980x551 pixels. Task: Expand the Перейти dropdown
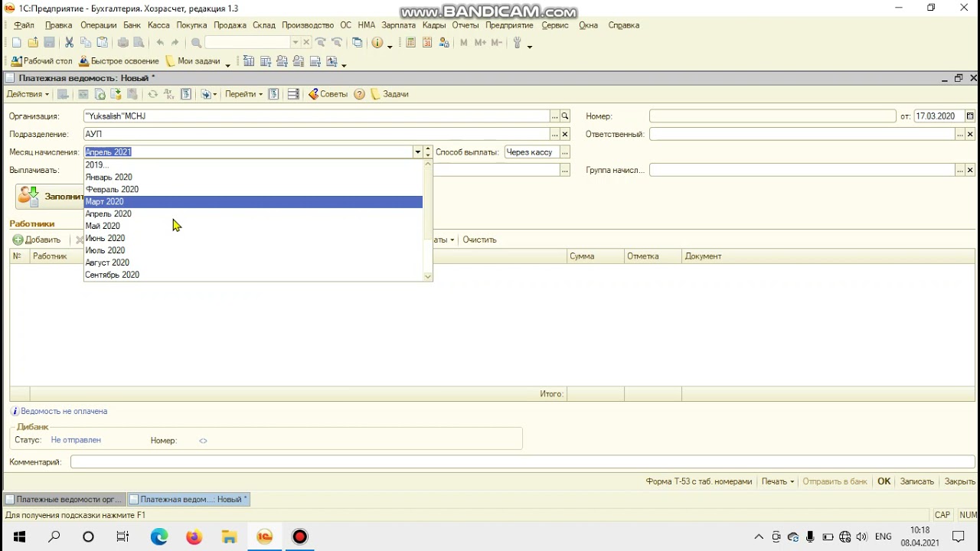tap(243, 94)
